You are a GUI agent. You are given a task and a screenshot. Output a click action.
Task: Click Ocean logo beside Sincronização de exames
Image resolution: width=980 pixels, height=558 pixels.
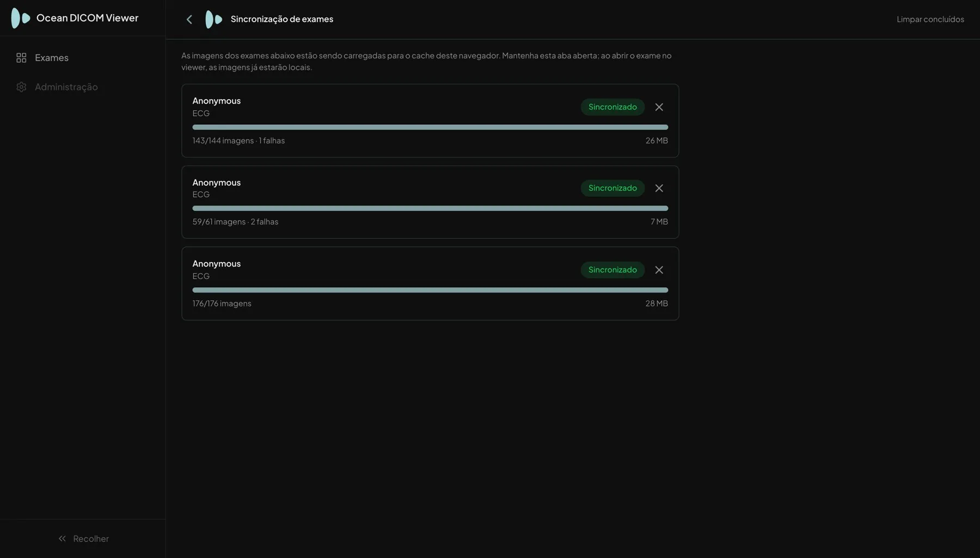tap(213, 20)
